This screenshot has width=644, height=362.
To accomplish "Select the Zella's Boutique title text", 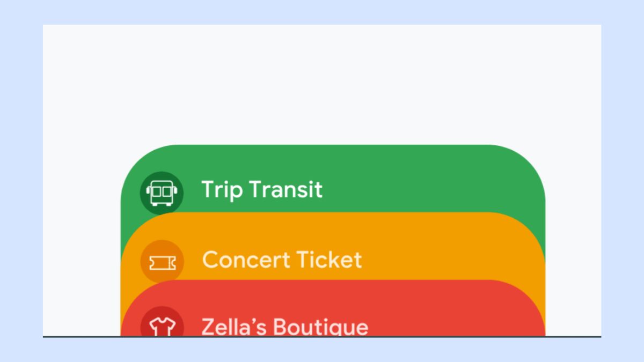I will pos(284,326).
